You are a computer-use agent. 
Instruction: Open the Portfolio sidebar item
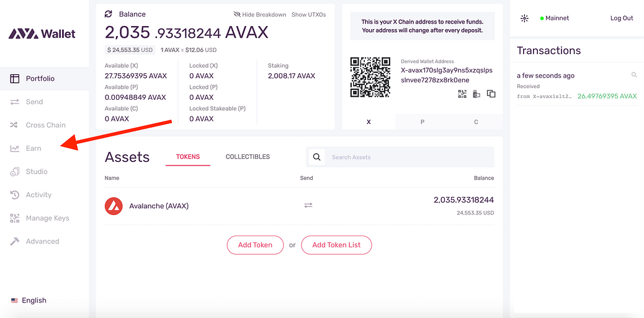(44, 78)
